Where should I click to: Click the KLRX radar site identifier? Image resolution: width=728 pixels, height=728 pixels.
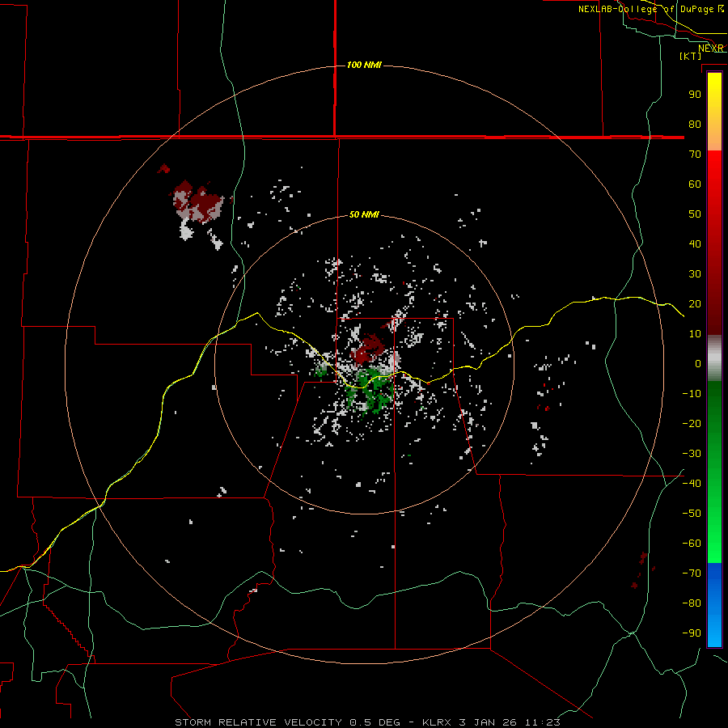point(437,722)
